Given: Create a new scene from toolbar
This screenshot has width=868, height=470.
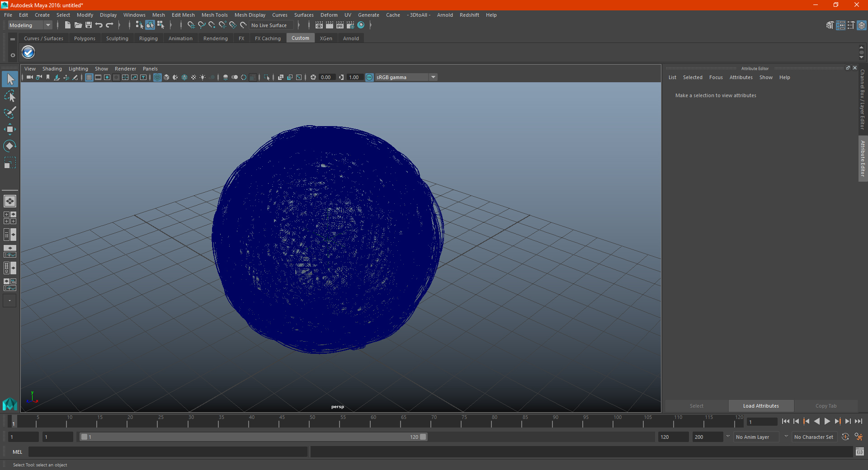Looking at the screenshot, I should point(67,25).
